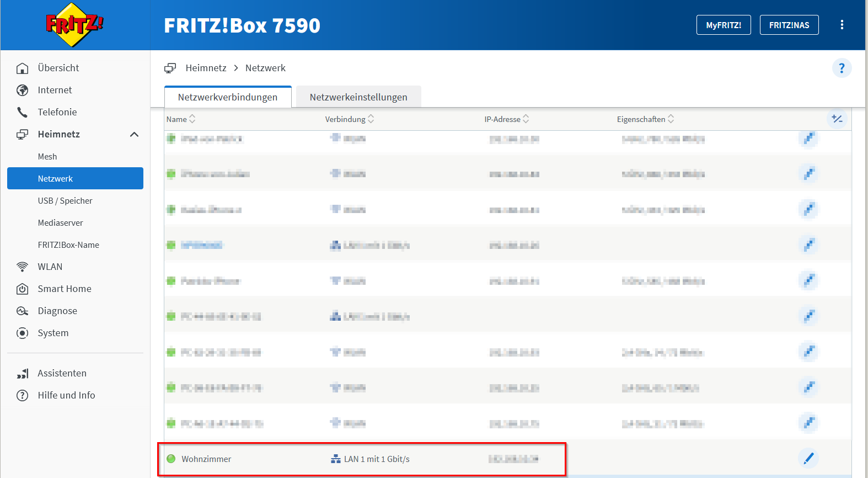Image resolution: width=868 pixels, height=478 pixels.
Task: Open the three-dot options menu
Action: 842,25
